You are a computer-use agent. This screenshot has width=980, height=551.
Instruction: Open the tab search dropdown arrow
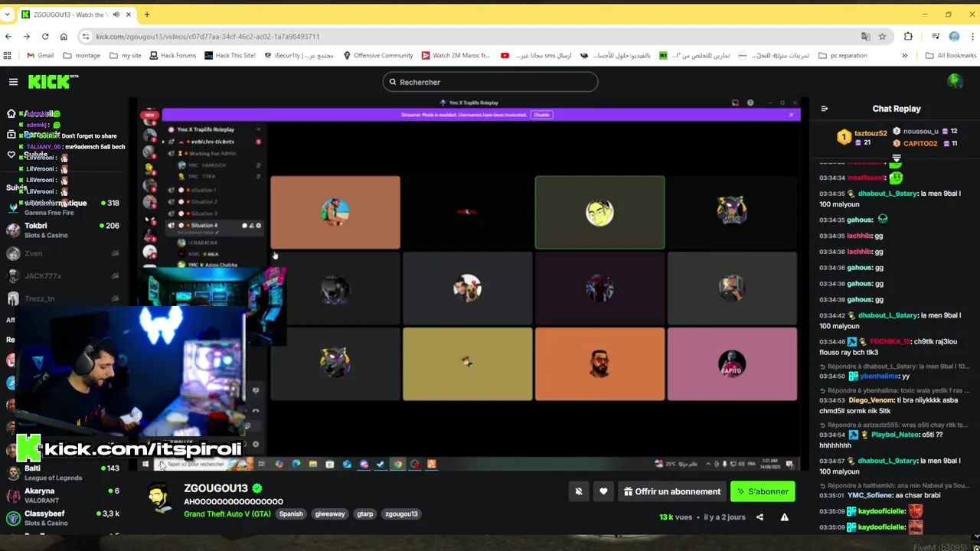coord(8,15)
